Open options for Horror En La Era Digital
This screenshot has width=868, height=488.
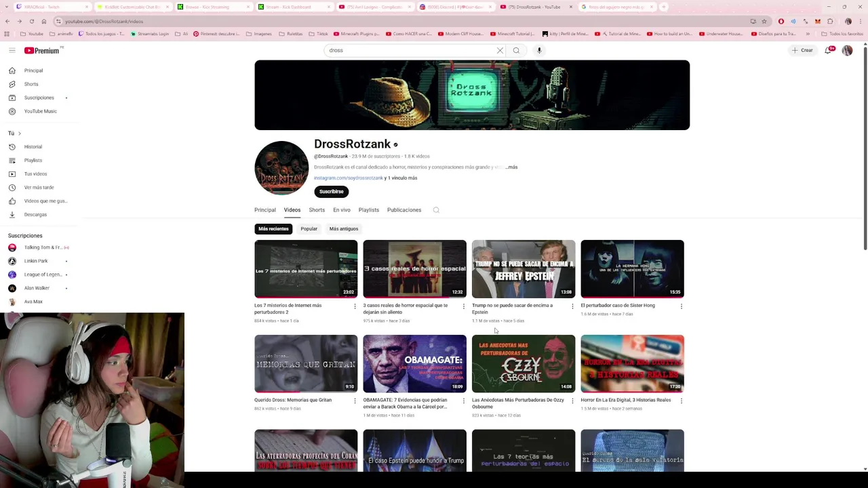[682, 401]
